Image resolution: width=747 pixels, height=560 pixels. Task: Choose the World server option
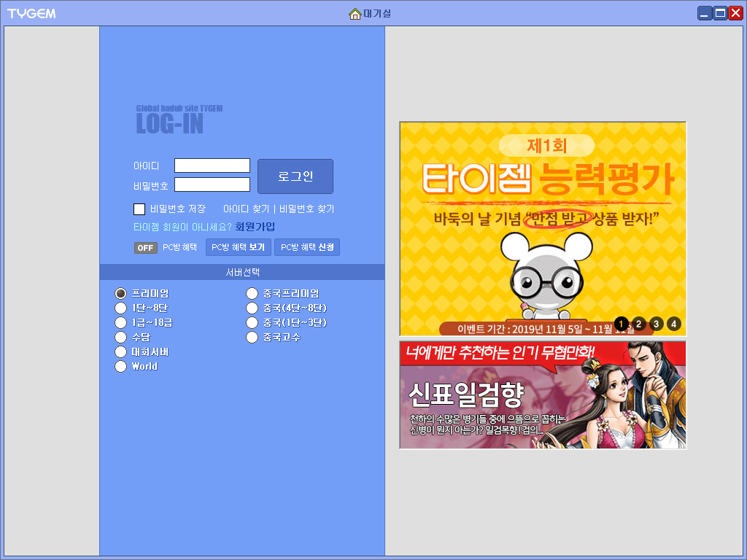tap(121, 366)
